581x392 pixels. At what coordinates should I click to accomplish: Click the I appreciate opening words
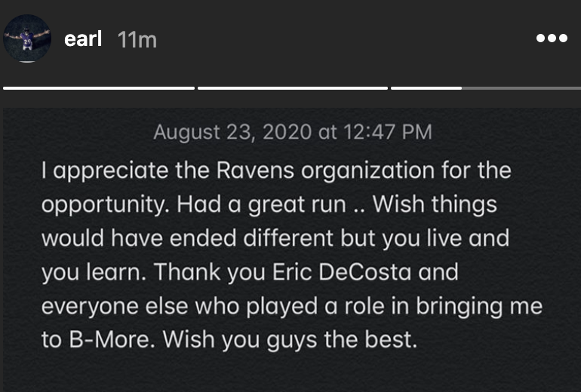coord(91,171)
